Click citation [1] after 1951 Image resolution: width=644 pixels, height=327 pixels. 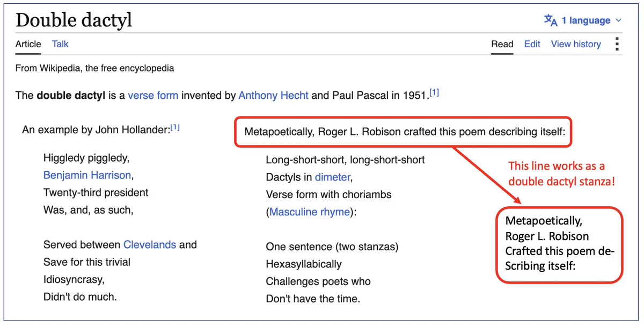coord(434,93)
